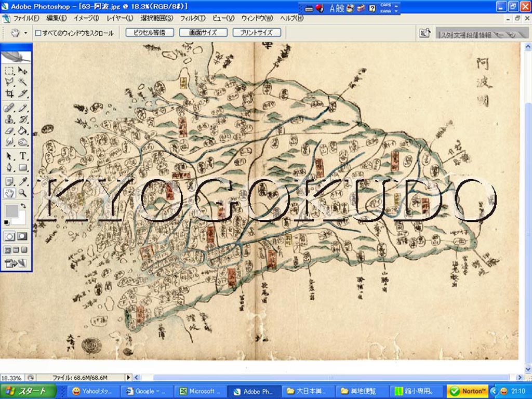Select the Clone Stamp tool
The image size is (532, 399).
click(x=9, y=119)
